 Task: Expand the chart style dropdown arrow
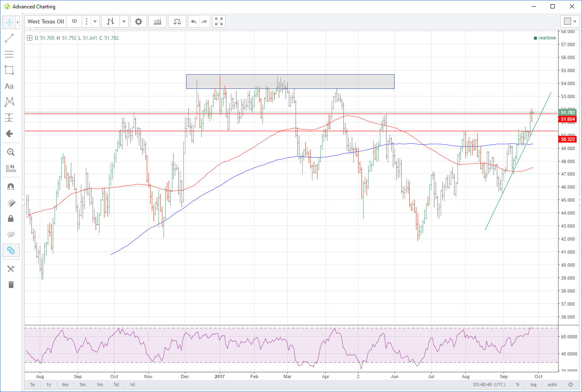pos(124,21)
